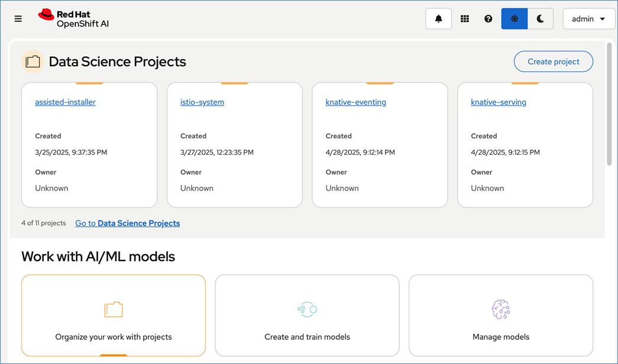Click the folder icon in Organize card

tap(114, 310)
